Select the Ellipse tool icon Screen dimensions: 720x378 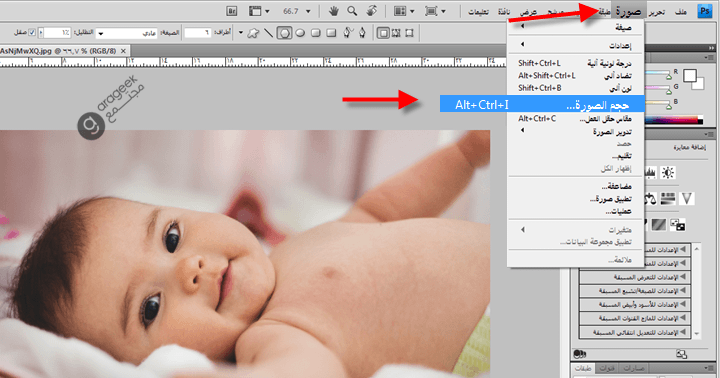[300, 33]
